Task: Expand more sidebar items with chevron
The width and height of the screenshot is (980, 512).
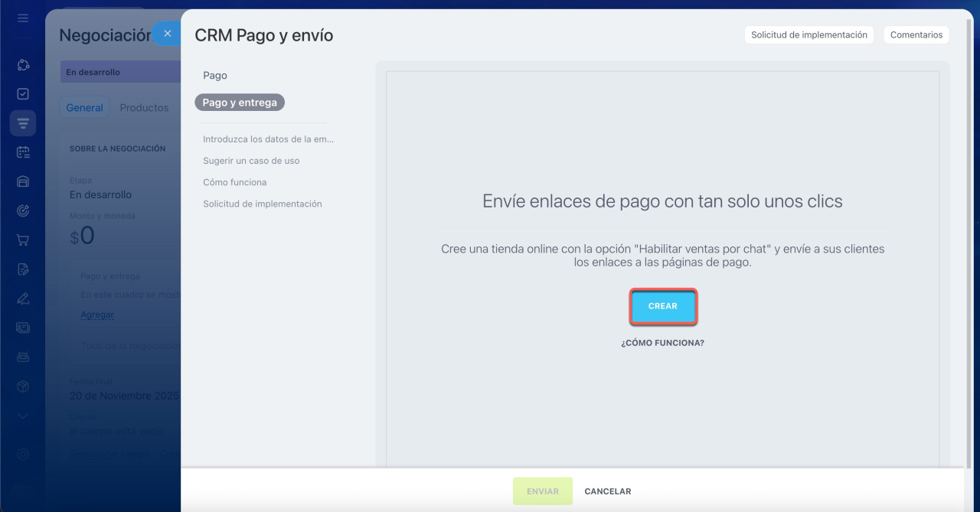Action: 23,416
